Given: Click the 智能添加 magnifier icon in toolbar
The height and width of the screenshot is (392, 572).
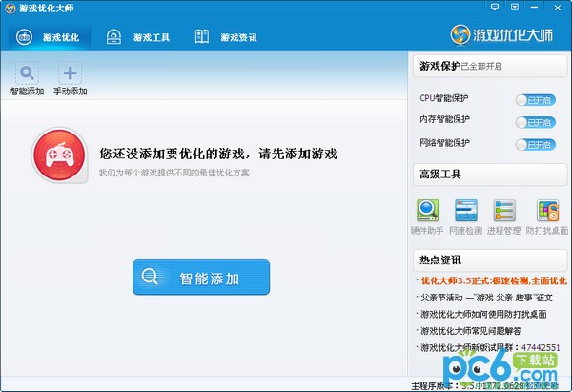Looking at the screenshot, I should [x=27, y=73].
